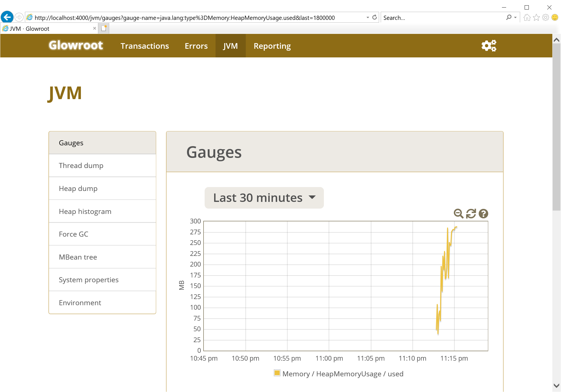Open the Reporting nav tab
Screen dimensions: 561x392
272,46
